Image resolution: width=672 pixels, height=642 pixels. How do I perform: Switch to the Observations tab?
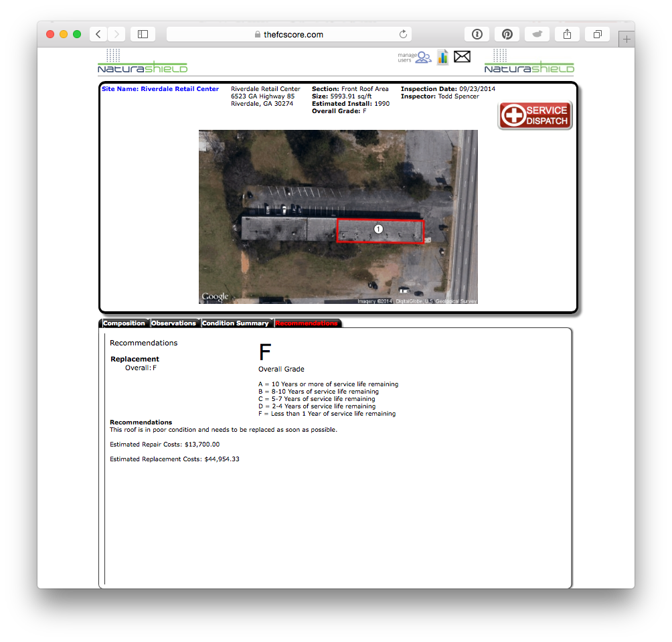[x=175, y=323]
